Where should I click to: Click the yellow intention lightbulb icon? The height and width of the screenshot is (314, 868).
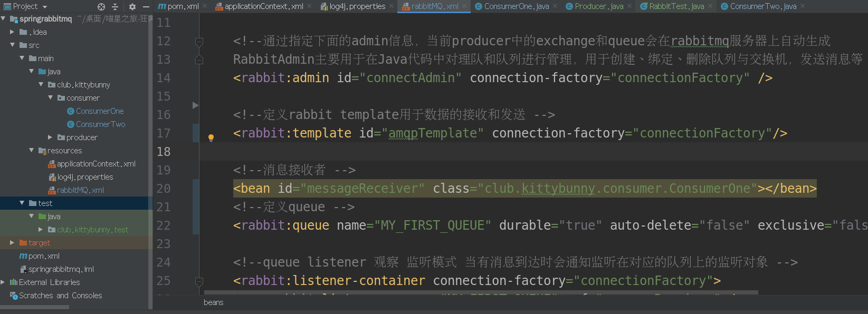click(x=211, y=138)
